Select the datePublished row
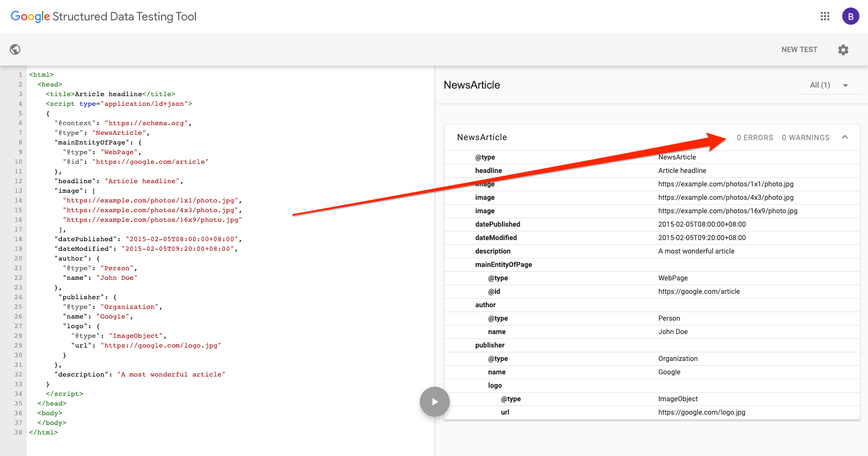This screenshot has width=868, height=456. point(652,225)
